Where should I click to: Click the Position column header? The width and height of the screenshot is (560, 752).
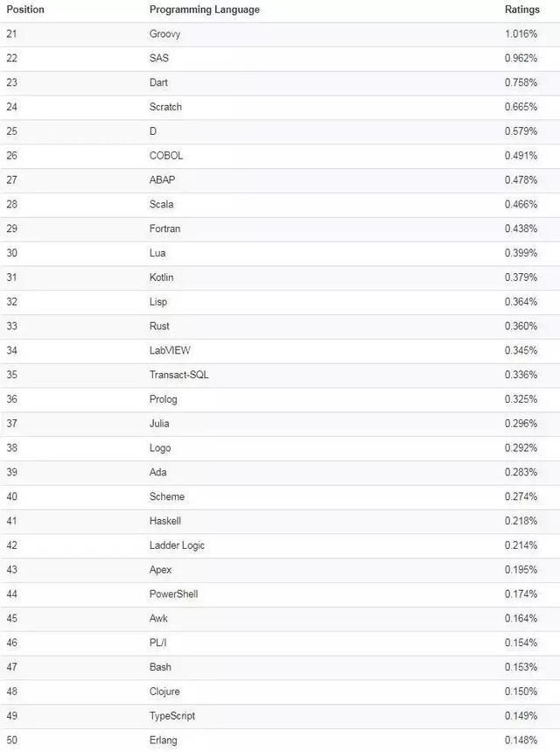pos(24,10)
